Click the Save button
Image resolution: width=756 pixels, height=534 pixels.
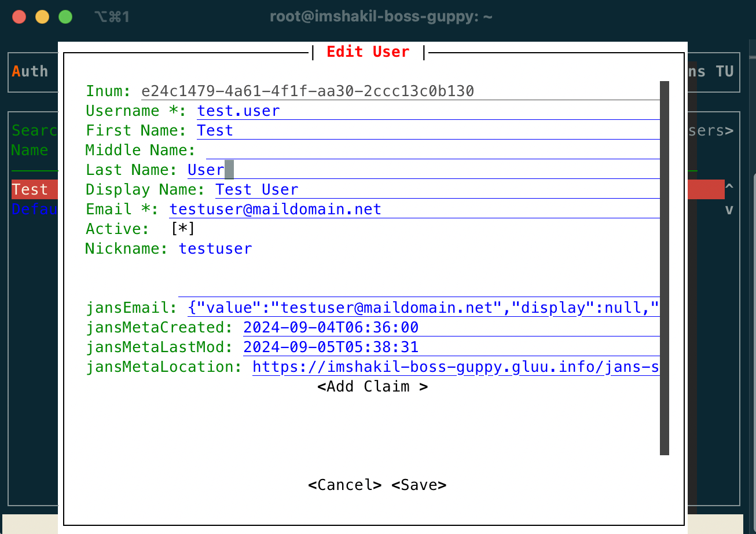[419, 485]
